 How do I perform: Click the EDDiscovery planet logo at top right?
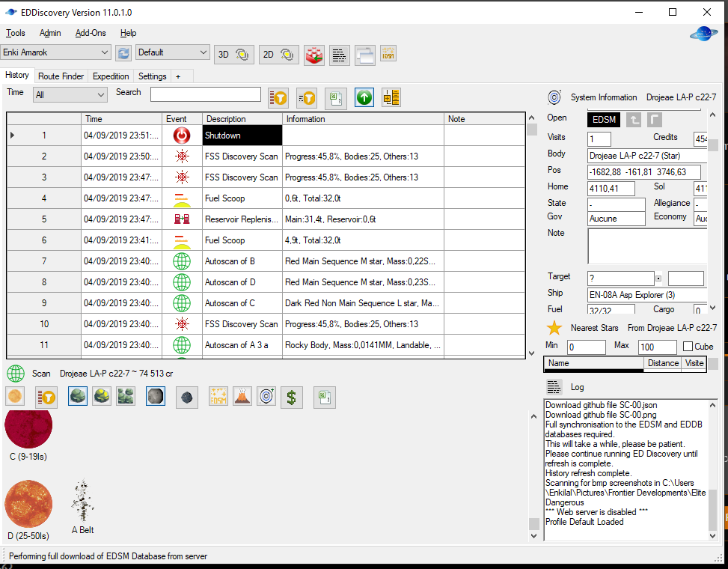click(x=703, y=34)
